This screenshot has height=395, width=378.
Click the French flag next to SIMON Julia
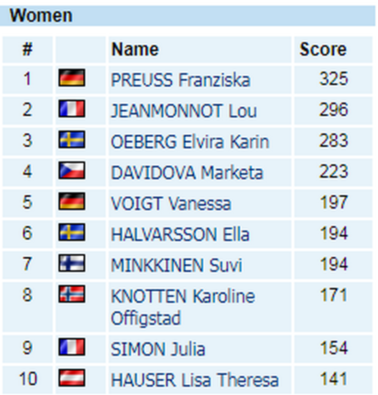[72, 347]
